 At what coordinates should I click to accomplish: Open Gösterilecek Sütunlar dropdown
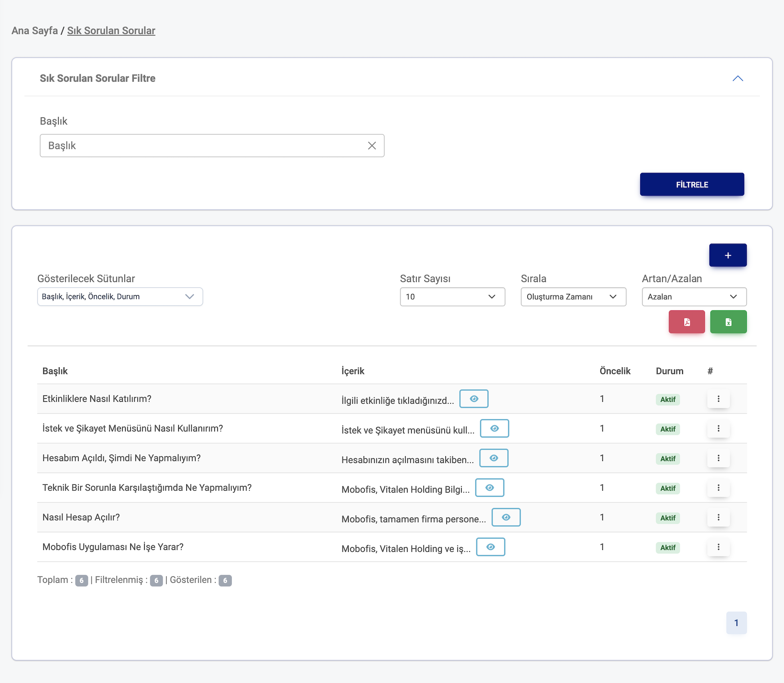[x=120, y=297]
